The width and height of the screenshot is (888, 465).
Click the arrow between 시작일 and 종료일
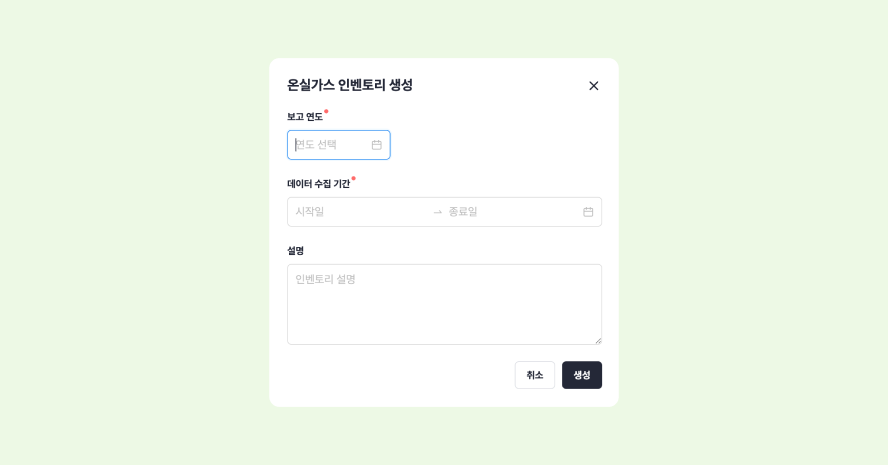(437, 212)
